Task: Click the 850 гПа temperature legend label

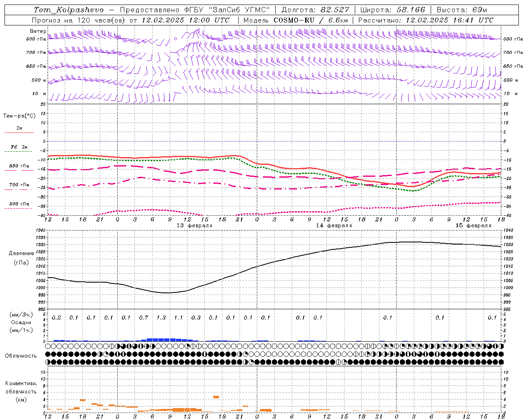Action: (x=19, y=166)
